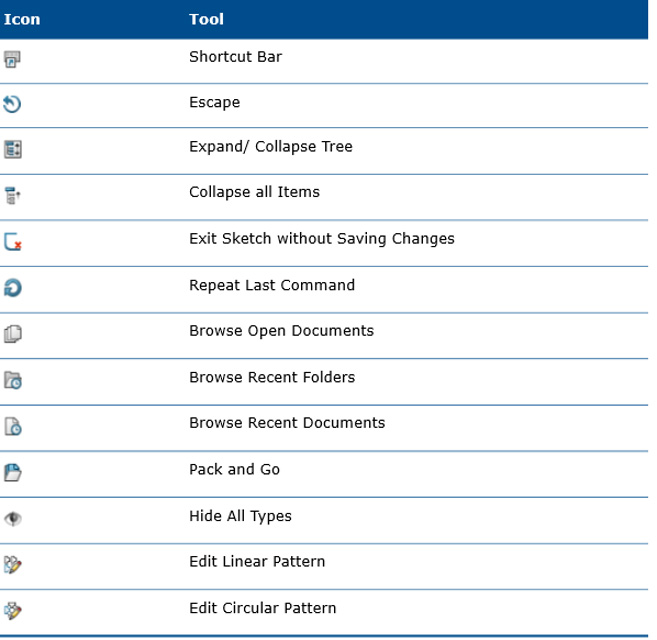Click the Edit Circular Pattern icon
The image size is (657, 640).
point(13,611)
